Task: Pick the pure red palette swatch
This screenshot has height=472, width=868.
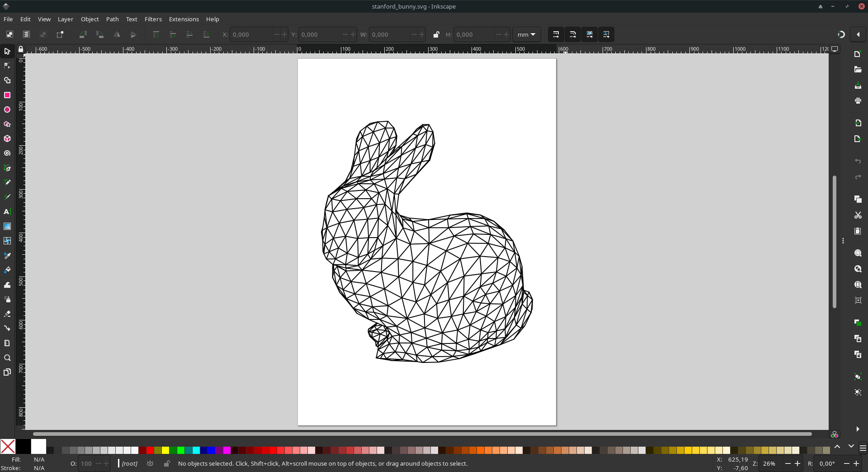Action: 150,450
